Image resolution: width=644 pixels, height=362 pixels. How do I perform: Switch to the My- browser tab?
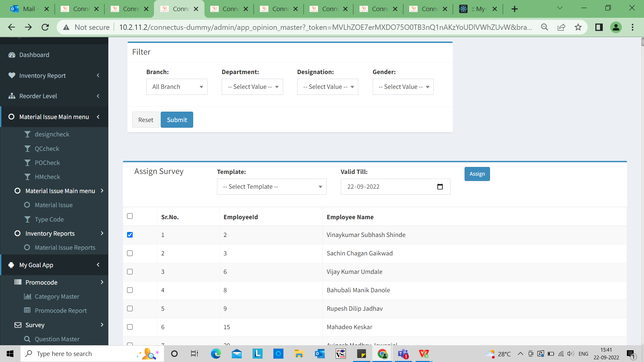coord(478,9)
